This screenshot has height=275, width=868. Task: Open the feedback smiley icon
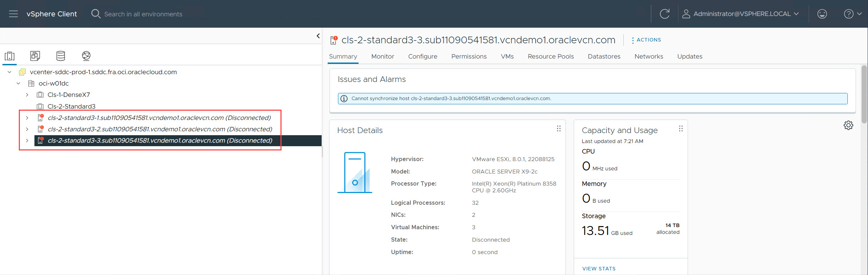tap(822, 14)
